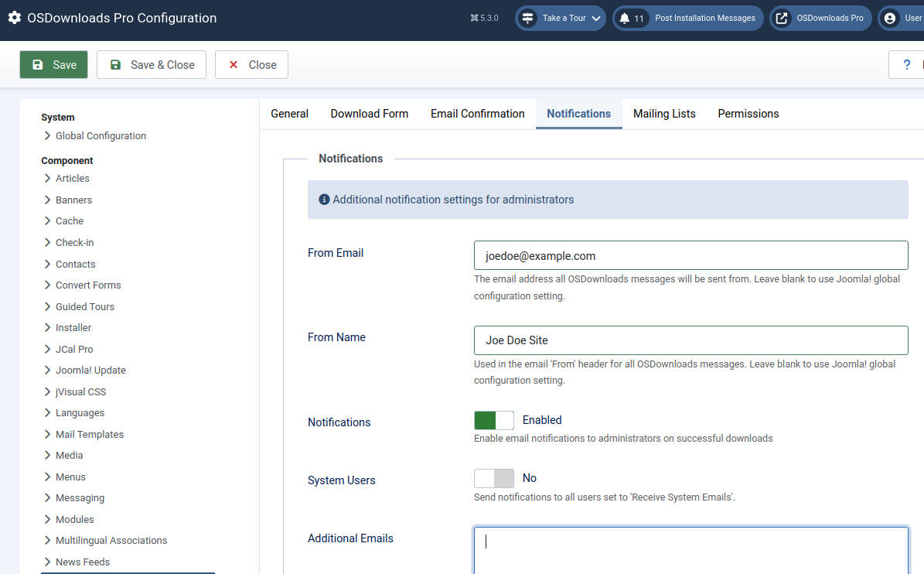Open Cache component settings
The image size is (924, 574).
pos(70,221)
